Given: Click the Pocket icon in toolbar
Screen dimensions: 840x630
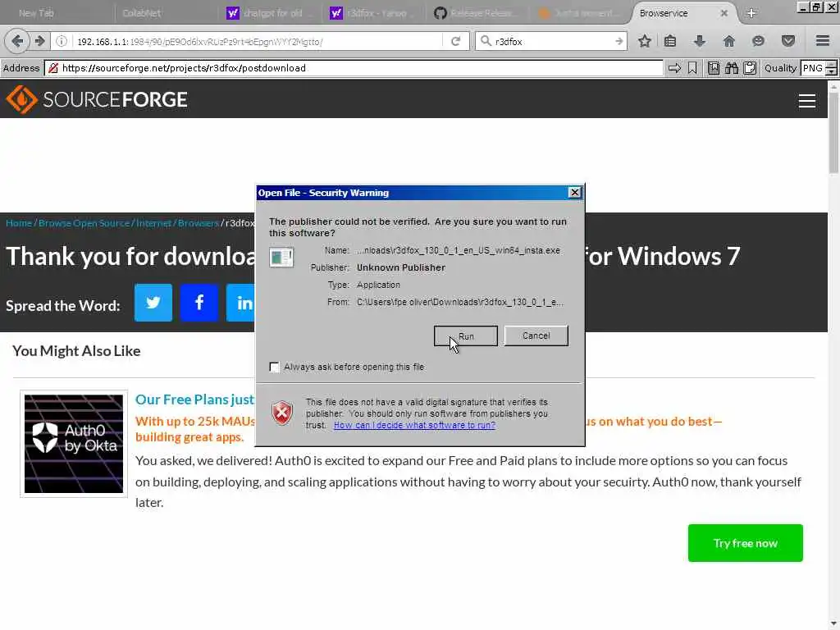Looking at the screenshot, I should 787,41.
